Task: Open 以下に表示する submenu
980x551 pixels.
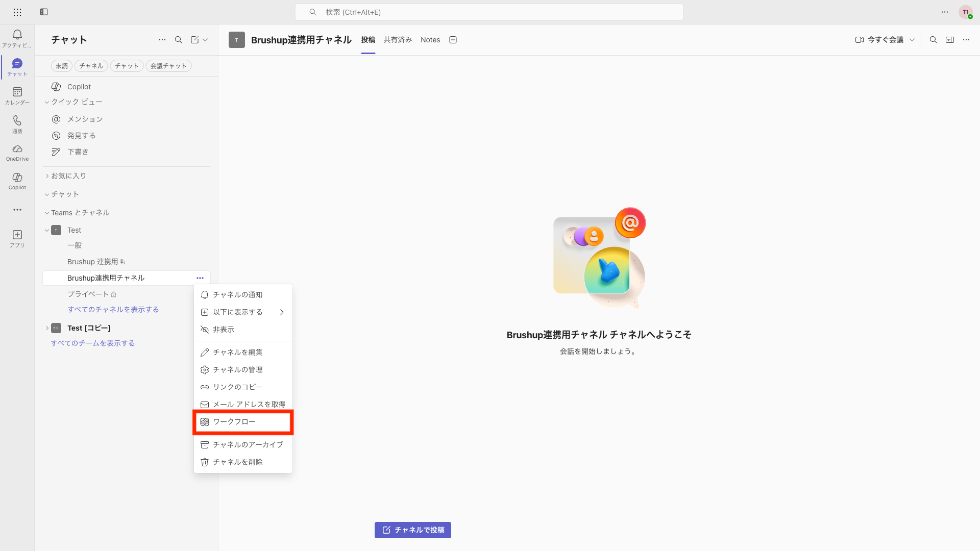Action: (x=243, y=312)
